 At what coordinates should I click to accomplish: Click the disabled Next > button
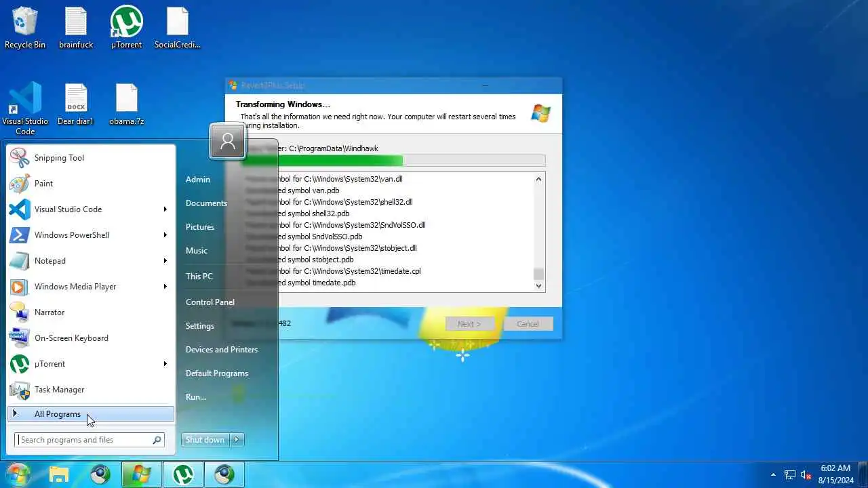click(470, 324)
